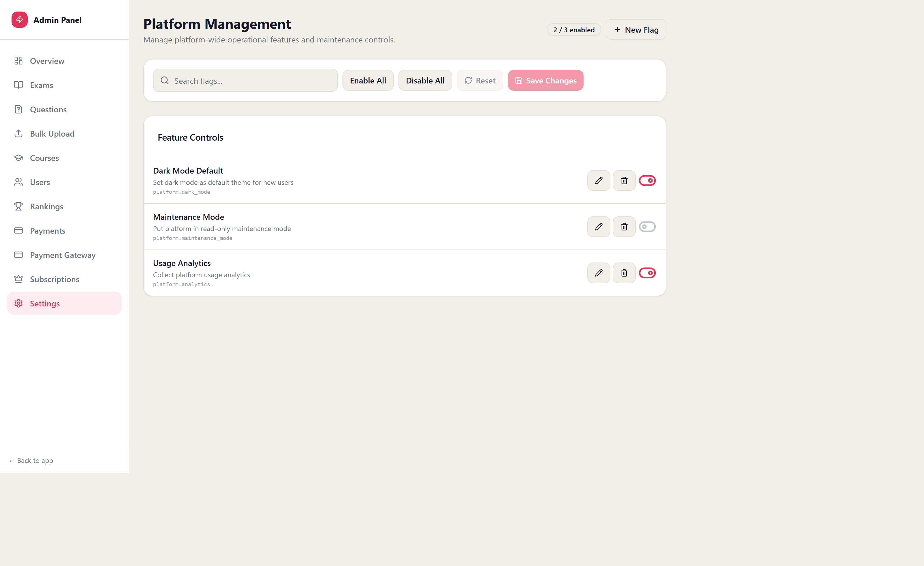Click the Payment Gateway card icon
The image size is (924, 566).
(18, 255)
